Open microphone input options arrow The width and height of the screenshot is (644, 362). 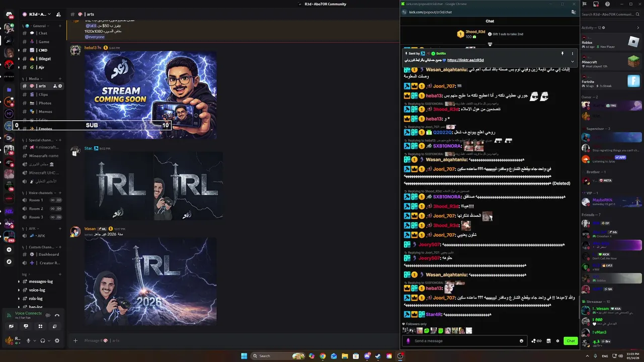pyautogui.click(x=34, y=340)
